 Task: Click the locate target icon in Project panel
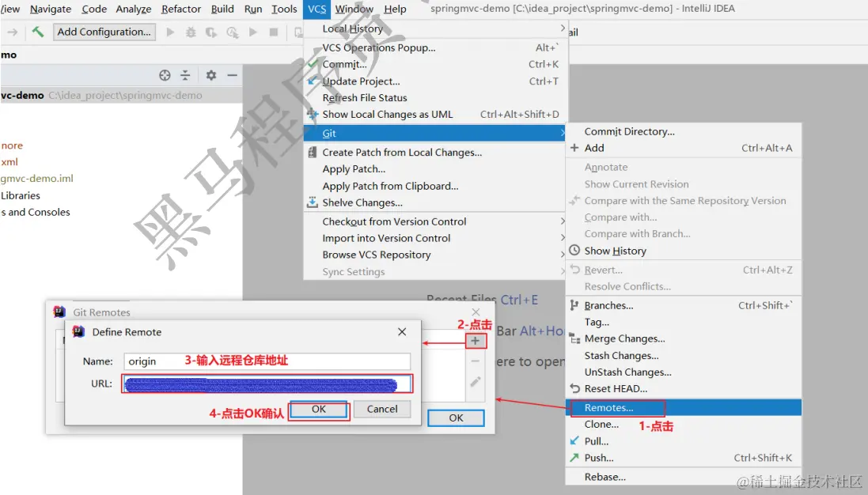tap(165, 75)
